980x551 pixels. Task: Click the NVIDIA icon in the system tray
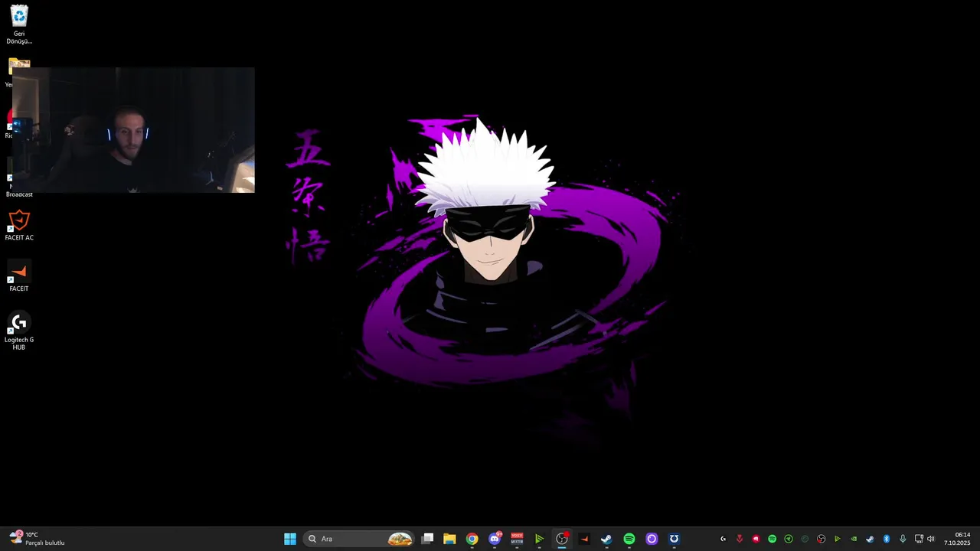pos(854,539)
